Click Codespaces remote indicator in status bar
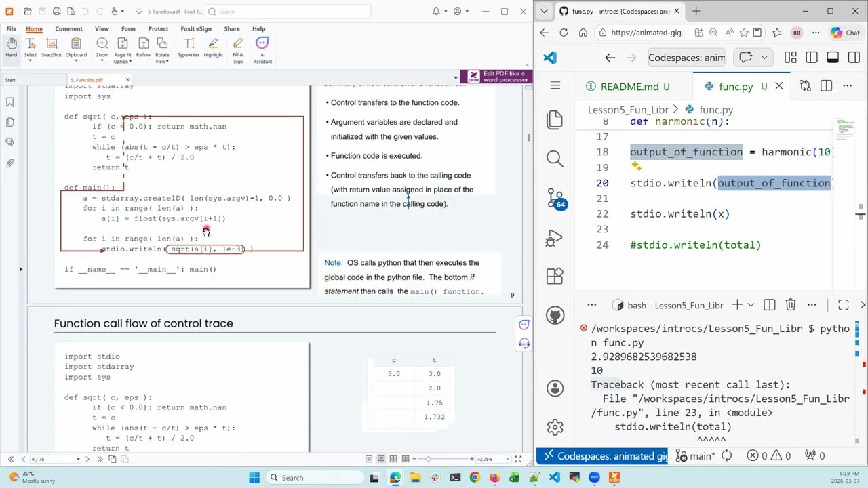This screenshot has width=868, height=488. tap(602, 456)
